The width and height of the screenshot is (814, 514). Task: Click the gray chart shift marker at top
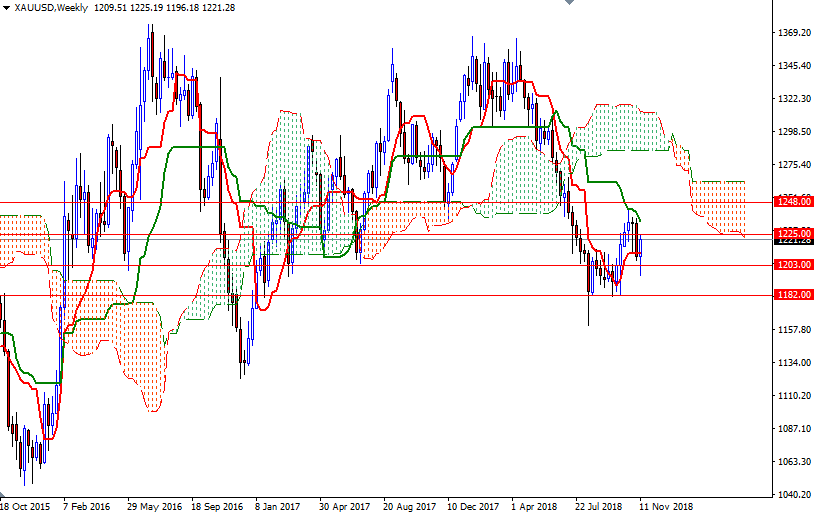click(x=567, y=4)
